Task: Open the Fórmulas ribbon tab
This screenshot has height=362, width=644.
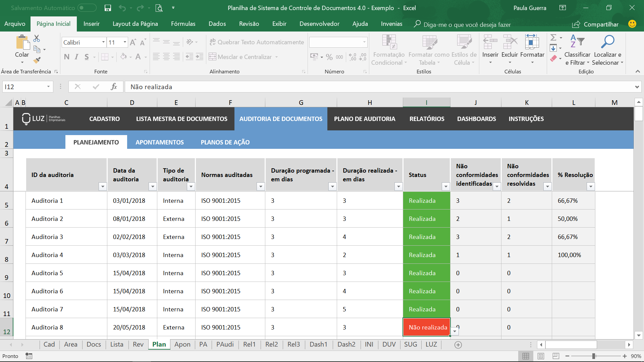Action: [183, 24]
